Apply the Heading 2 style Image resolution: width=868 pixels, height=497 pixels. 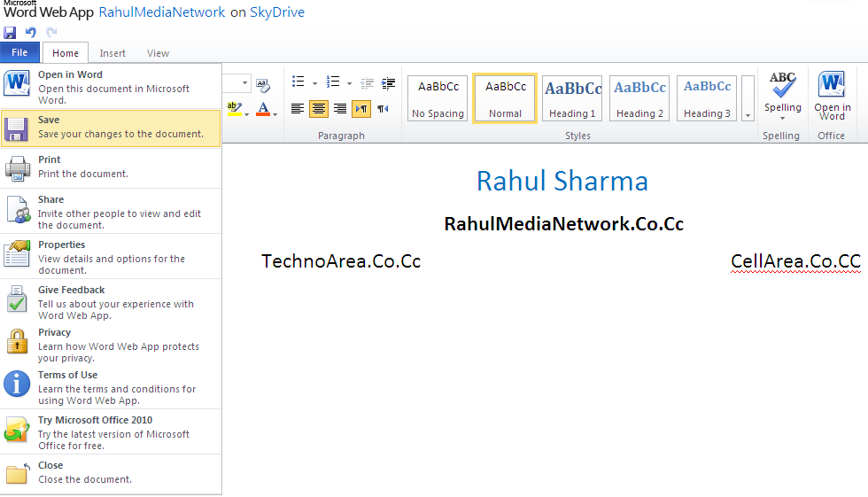pyautogui.click(x=639, y=98)
